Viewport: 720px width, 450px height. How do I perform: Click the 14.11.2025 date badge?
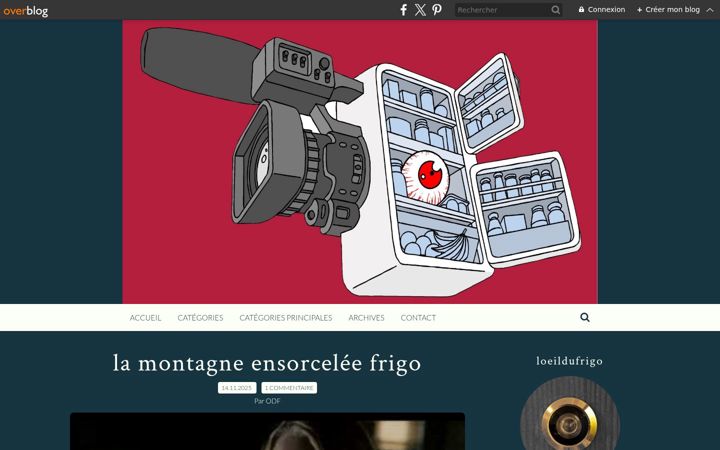(x=237, y=388)
